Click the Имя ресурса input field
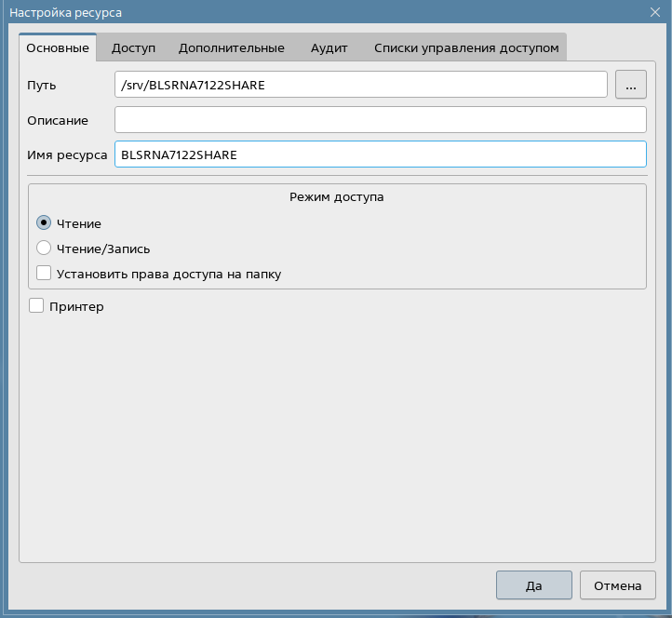 [381, 154]
